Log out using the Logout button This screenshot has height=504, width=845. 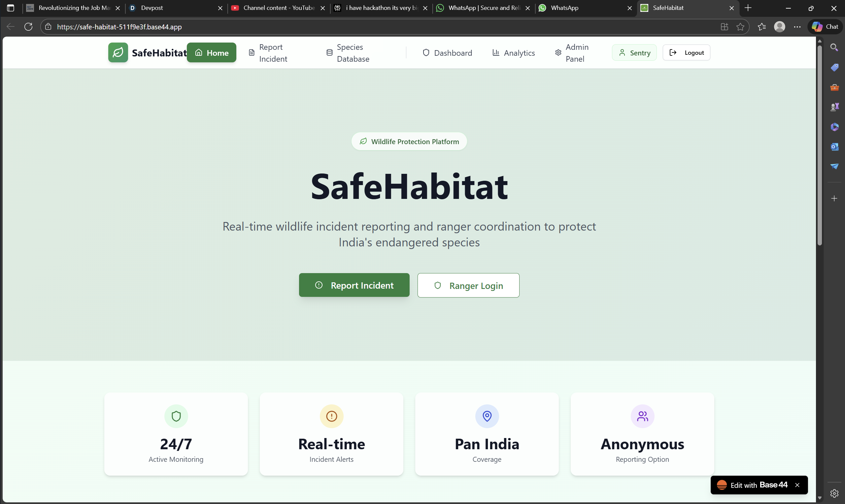686,53
